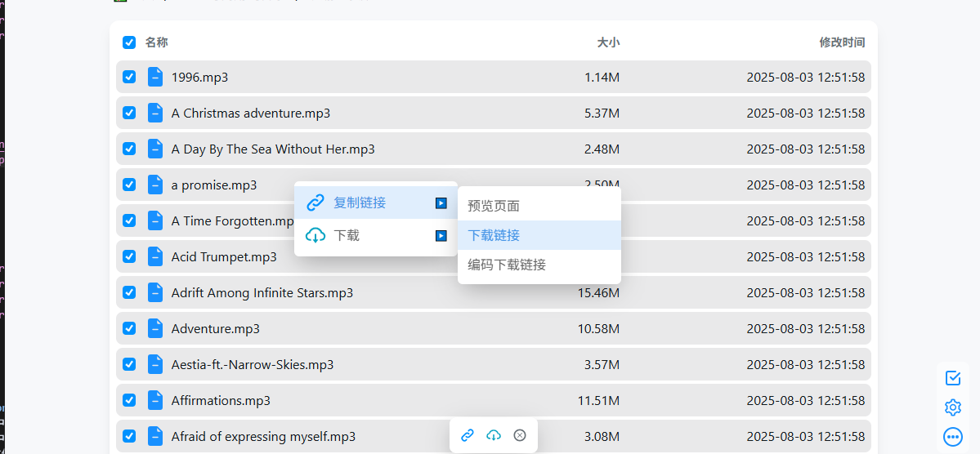The image size is (980, 454).
Task: Click the file icon beside 1996.mp3
Action: tap(155, 77)
